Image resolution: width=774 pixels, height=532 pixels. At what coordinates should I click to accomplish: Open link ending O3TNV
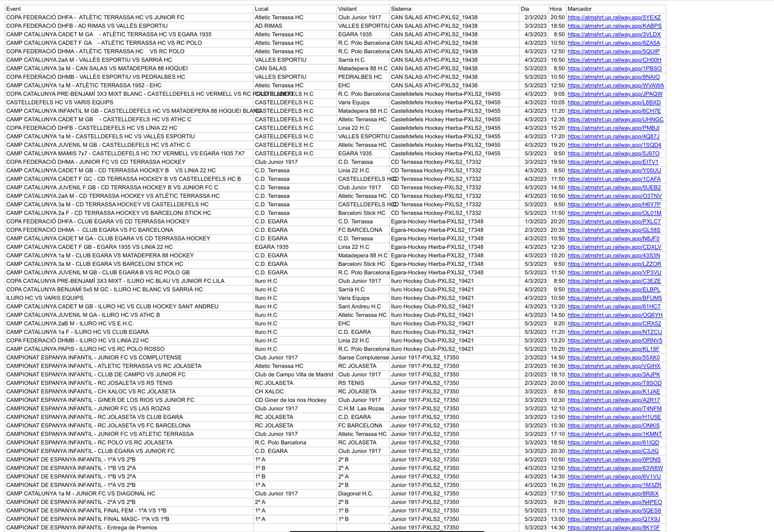tap(614, 196)
